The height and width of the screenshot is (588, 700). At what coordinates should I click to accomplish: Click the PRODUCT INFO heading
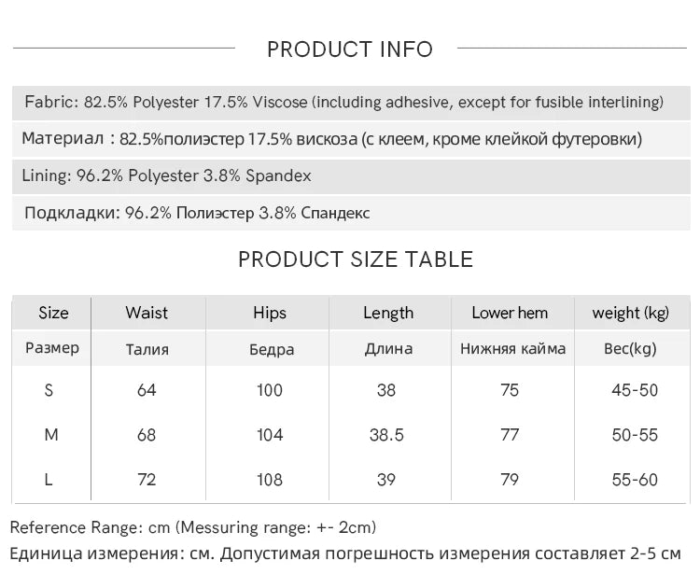click(350, 49)
